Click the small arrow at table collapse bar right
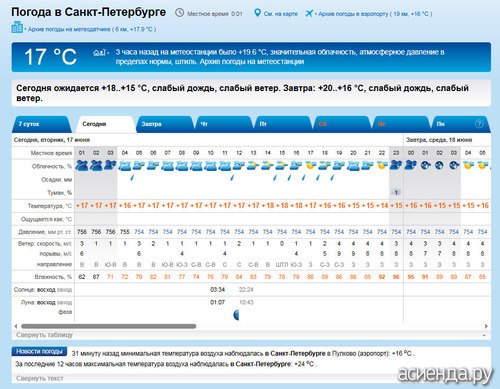This screenshot has width=500, height=389. (x=484, y=335)
